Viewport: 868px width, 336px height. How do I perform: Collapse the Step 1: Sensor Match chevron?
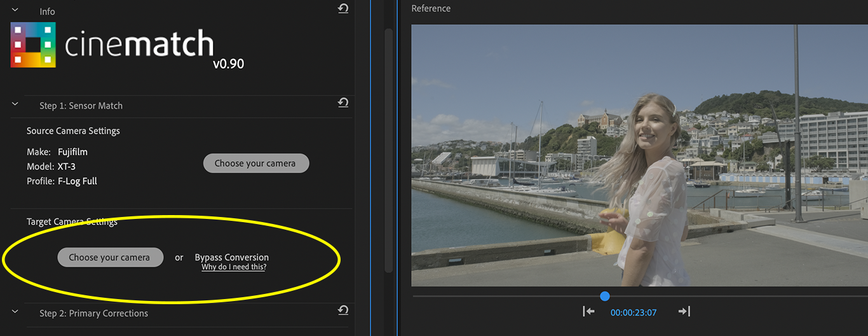pyautogui.click(x=15, y=104)
